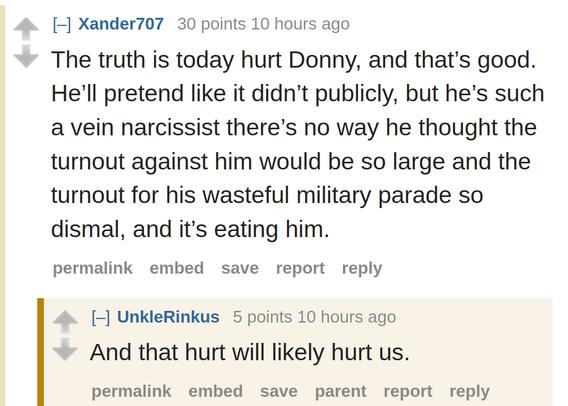Open permalink for Xander707's comment
This screenshot has width=568, height=406.
(x=93, y=268)
